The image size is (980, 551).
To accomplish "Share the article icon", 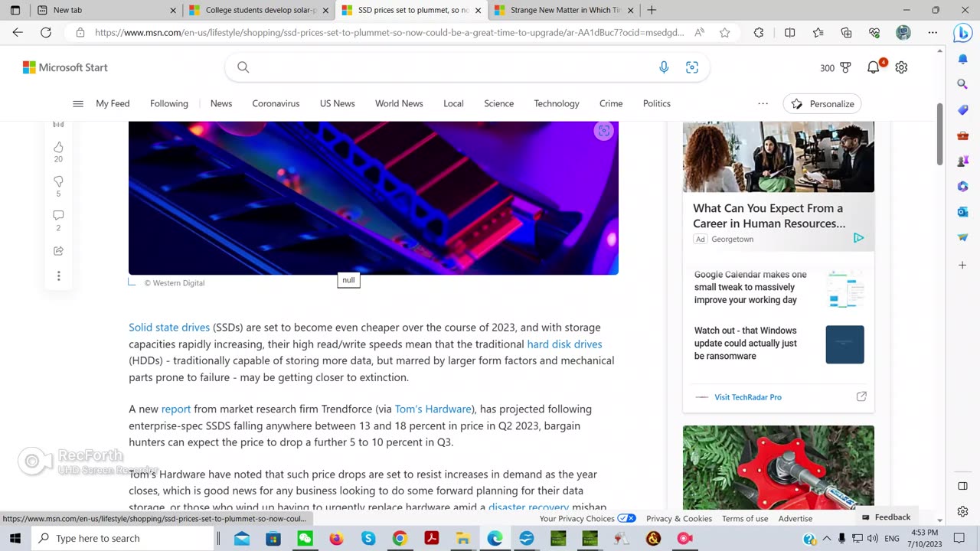I will coord(58,251).
